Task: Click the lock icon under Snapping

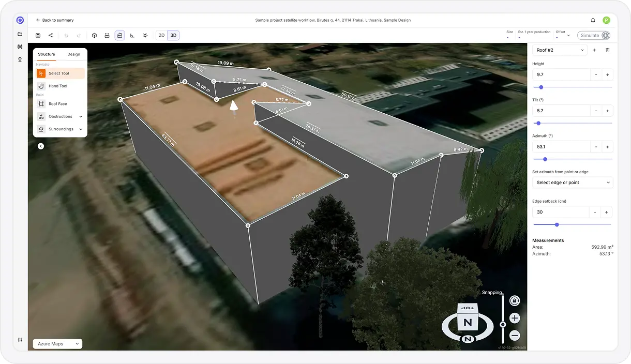Action: tap(515, 300)
